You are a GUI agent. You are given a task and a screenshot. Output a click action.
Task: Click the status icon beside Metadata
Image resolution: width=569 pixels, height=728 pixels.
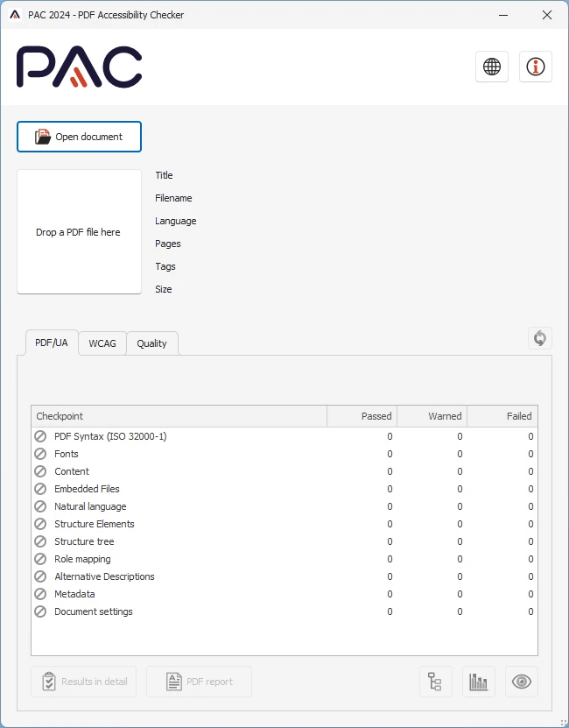pos(40,594)
